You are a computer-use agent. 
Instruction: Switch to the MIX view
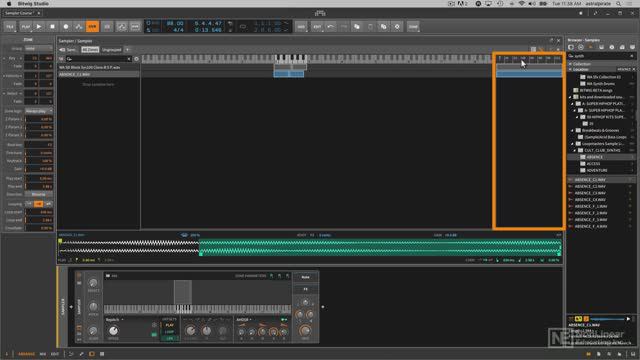43,354
